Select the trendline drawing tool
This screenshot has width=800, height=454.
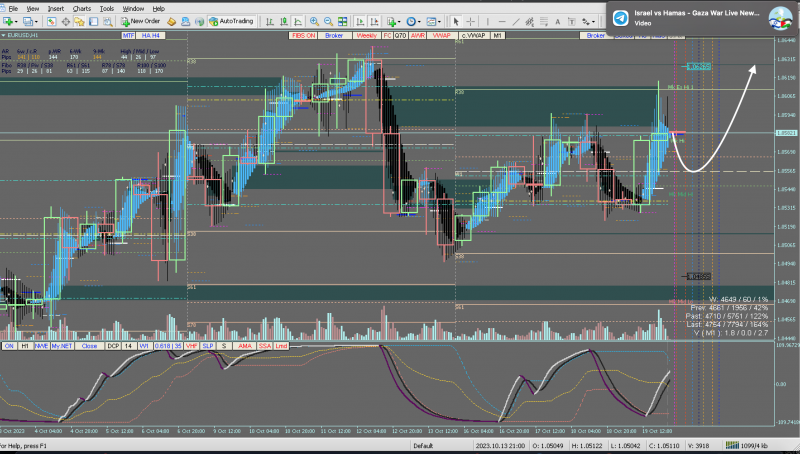click(516, 20)
